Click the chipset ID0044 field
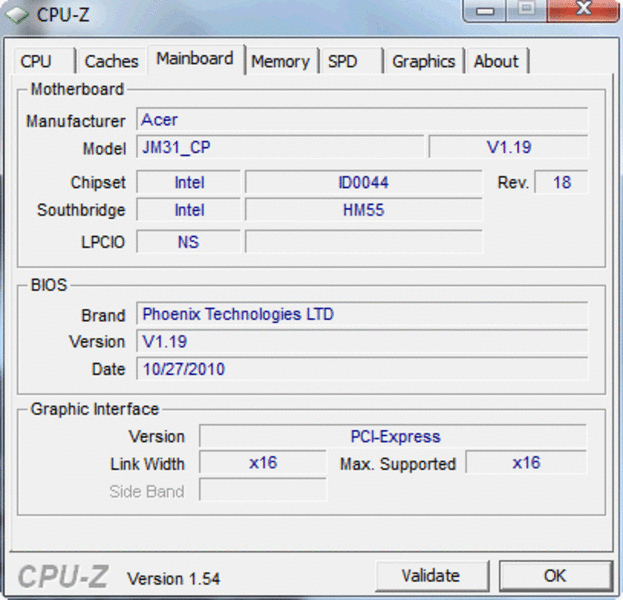 click(364, 182)
